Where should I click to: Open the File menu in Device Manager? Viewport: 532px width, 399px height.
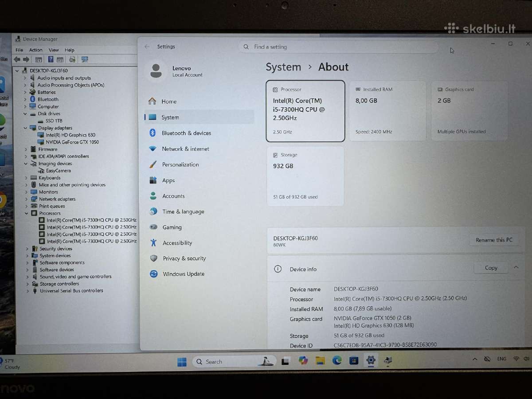point(19,50)
